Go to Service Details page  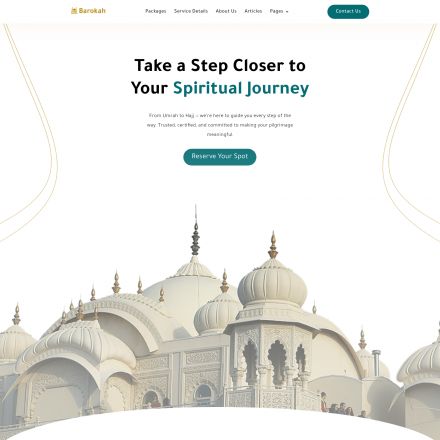[x=191, y=11]
